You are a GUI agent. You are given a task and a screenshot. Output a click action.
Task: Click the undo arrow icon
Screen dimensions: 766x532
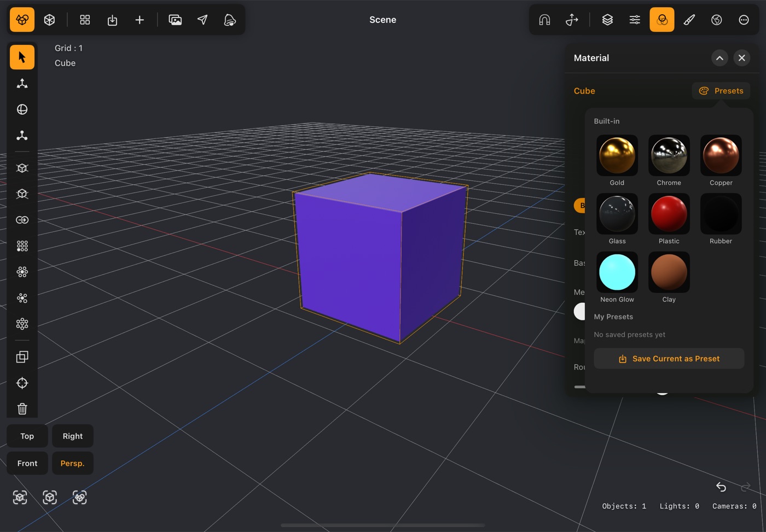coord(721,487)
